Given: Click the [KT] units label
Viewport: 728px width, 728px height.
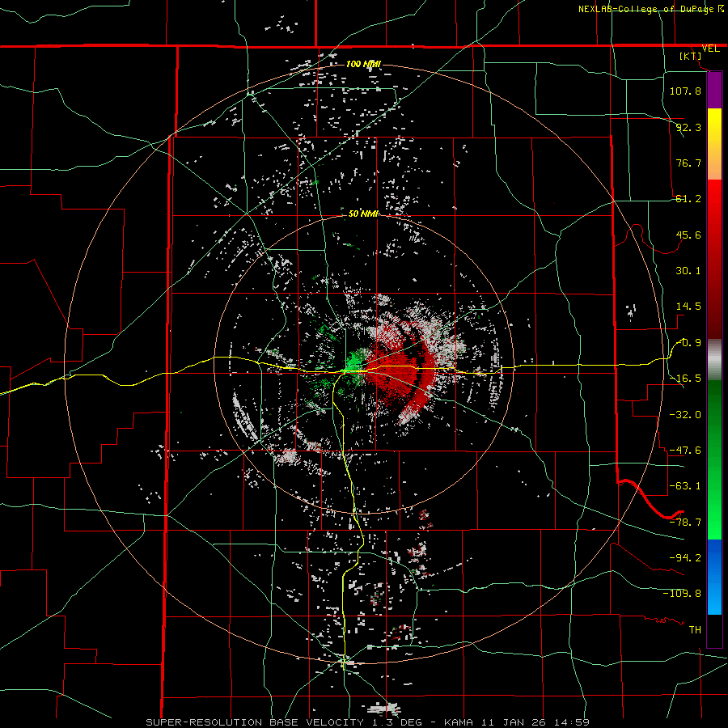Looking at the screenshot, I should click(x=691, y=56).
